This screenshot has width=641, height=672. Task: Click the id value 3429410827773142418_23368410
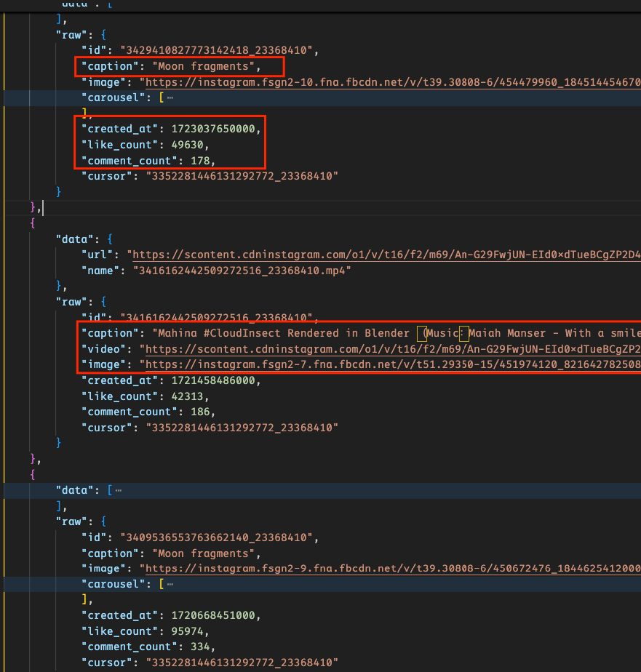pyautogui.click(x=217, y=50)
